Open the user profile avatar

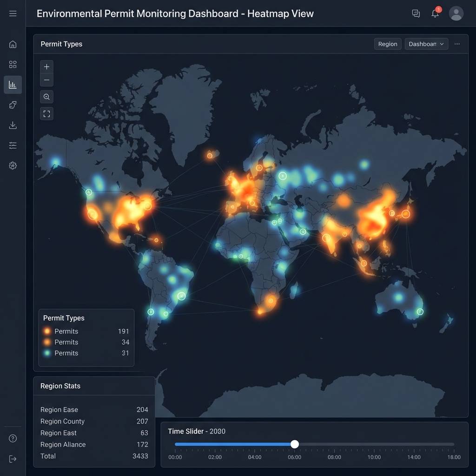tap(456, 13)
